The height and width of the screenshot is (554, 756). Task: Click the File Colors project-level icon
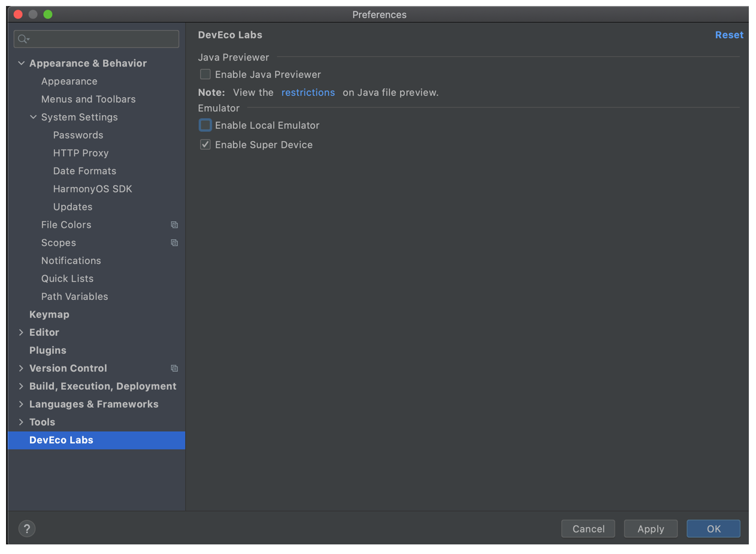174,225
